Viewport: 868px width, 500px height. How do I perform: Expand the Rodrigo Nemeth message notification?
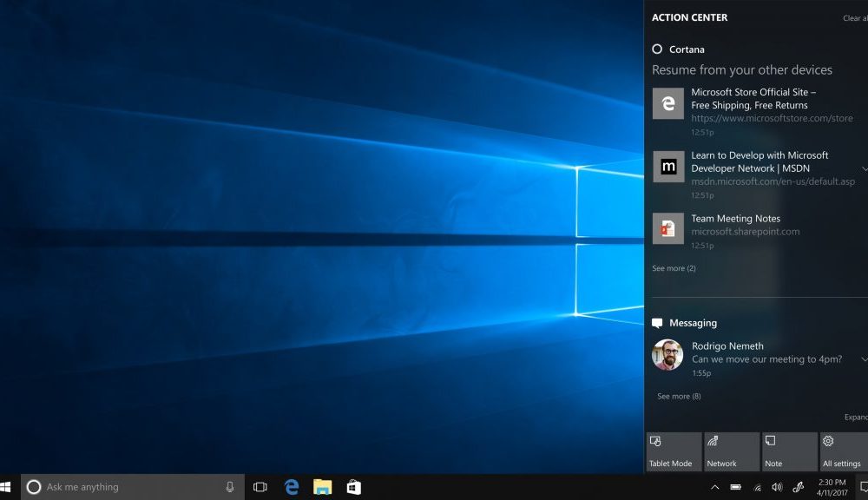click(x=865, y=359)
